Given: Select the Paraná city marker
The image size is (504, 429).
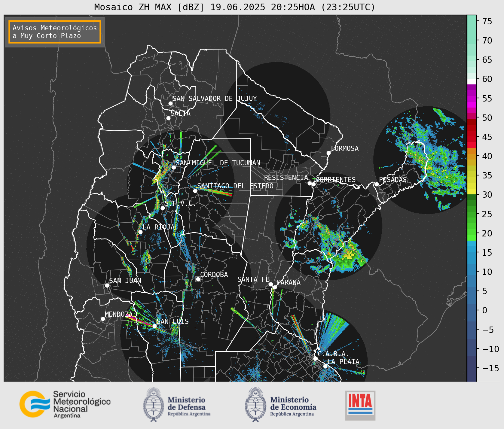Looking at the screenshot, I should click(x=275, y=288).
